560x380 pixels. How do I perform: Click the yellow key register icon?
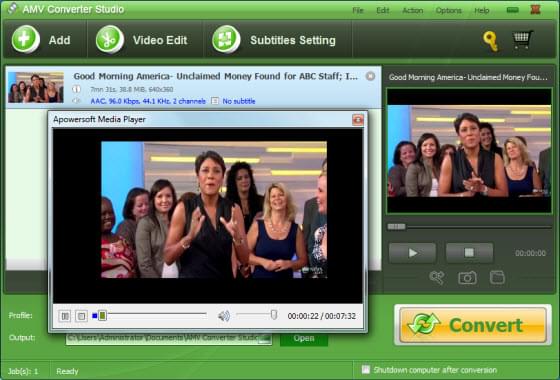tap(490, 41)
